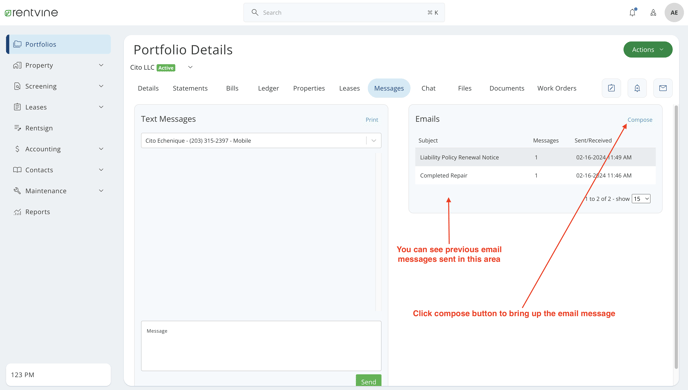This screenshot has height=390, width=688.
Task: Click the green Send button
Action: click(x=369, y=381)
